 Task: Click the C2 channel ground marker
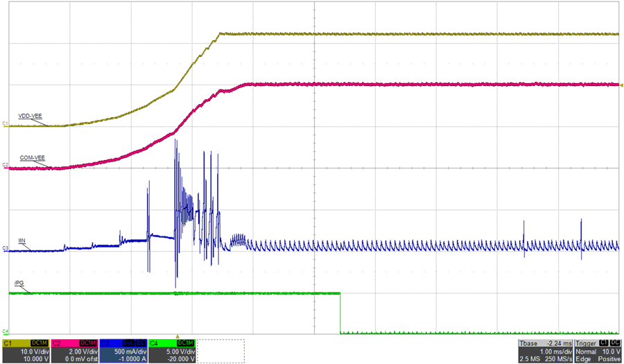(x=4, y=166)
